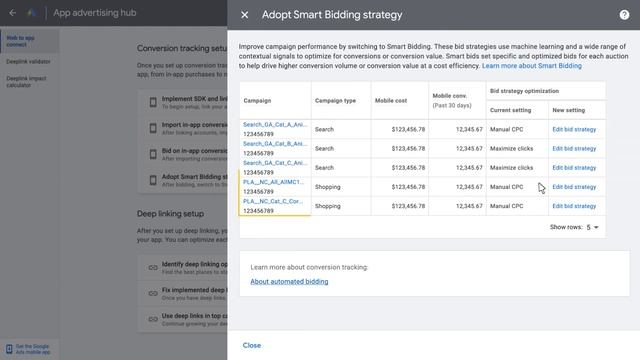The height and width of the screenshot is (360, 640).
Task: Click the Current setting column header
Action: [510, 110]
